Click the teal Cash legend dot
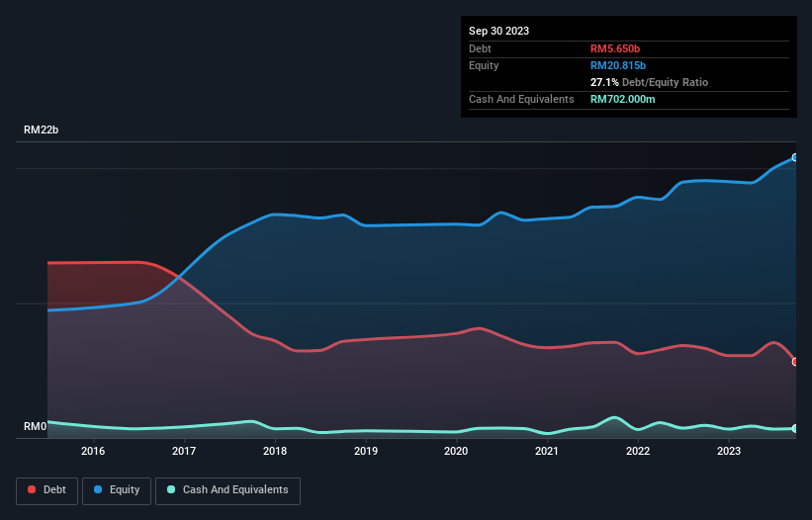 (x=171, y=489)
